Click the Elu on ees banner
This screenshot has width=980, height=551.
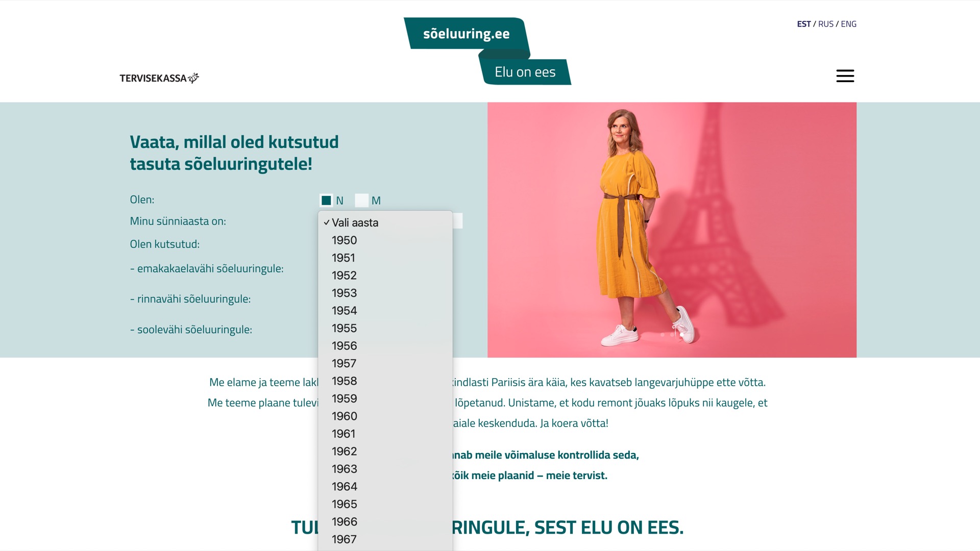(x=525, y=72)
